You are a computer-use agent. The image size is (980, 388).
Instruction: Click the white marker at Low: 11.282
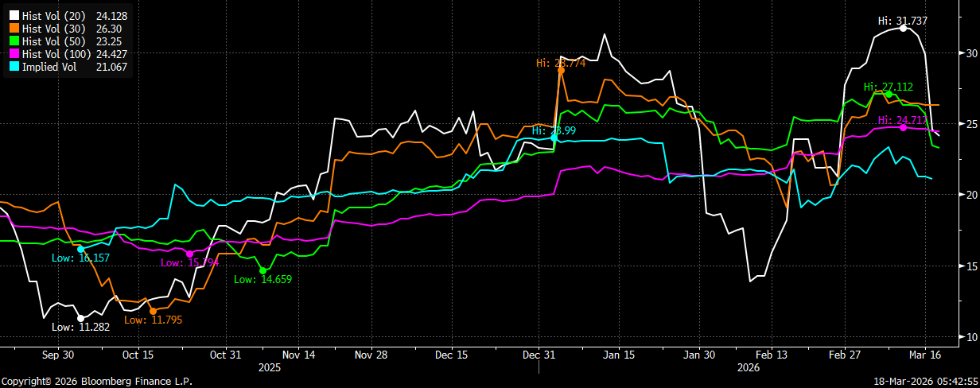[80, 318]
